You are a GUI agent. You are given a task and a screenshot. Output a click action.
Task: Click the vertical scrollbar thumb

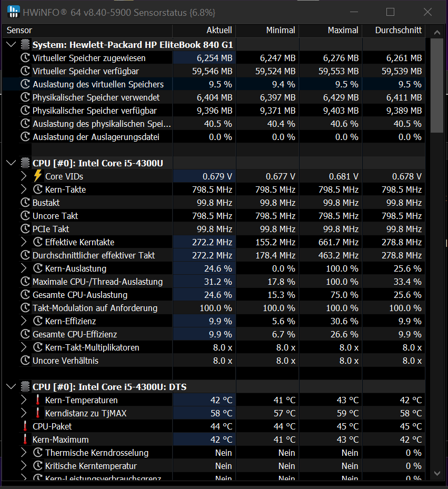pyautogui.click(x=437, y=85)
